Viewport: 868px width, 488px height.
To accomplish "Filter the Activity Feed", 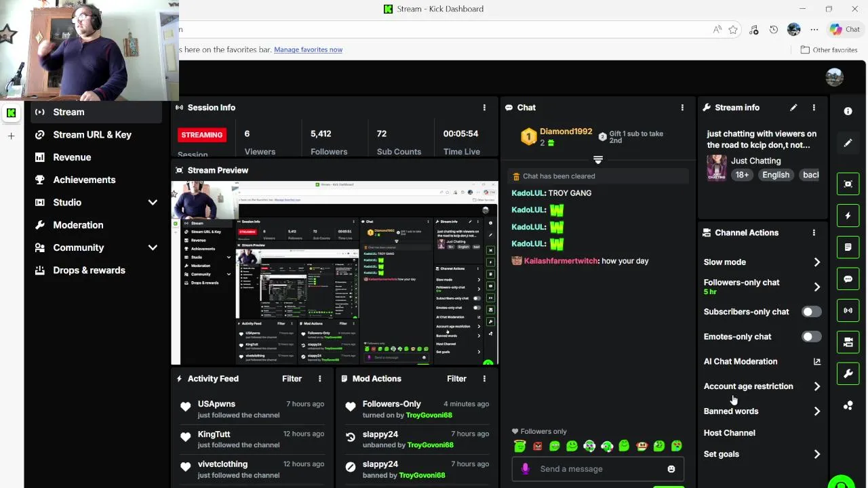I will coord(292,379).
